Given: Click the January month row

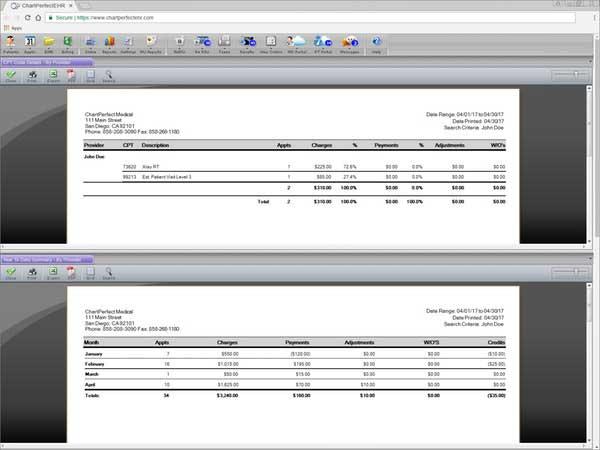Looking at the screenshot, I should click(295, 354).
